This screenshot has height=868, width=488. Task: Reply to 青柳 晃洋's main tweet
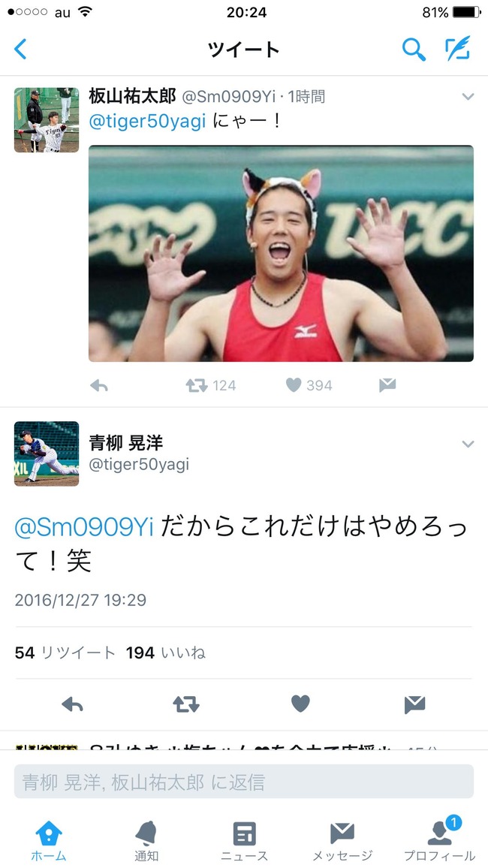coord(73,704)
